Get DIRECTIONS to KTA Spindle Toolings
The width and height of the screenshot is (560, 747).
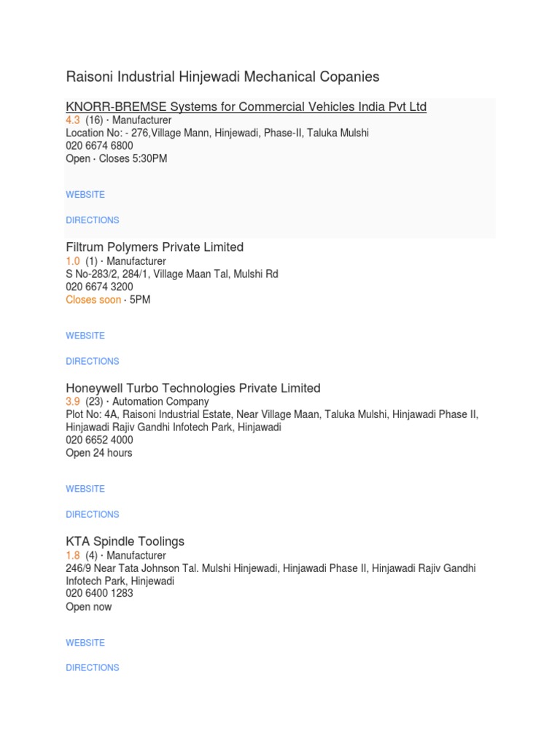(x=93, y=667)
